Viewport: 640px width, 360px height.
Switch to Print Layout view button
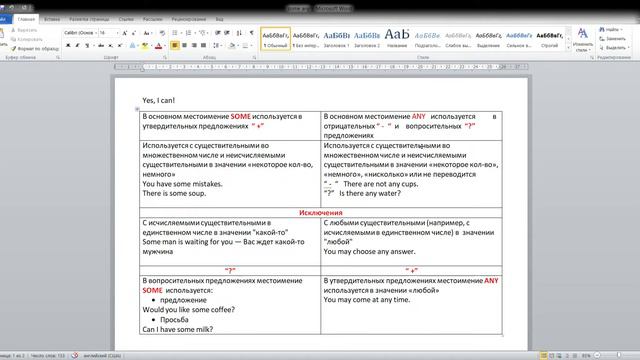click(x=544, y=356)
